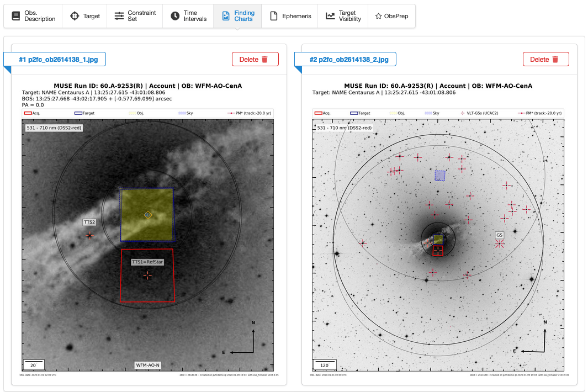The height and width of the screenshot is (392, 588).
Task: Delete finding chart #1
Action: coord(255,59)
